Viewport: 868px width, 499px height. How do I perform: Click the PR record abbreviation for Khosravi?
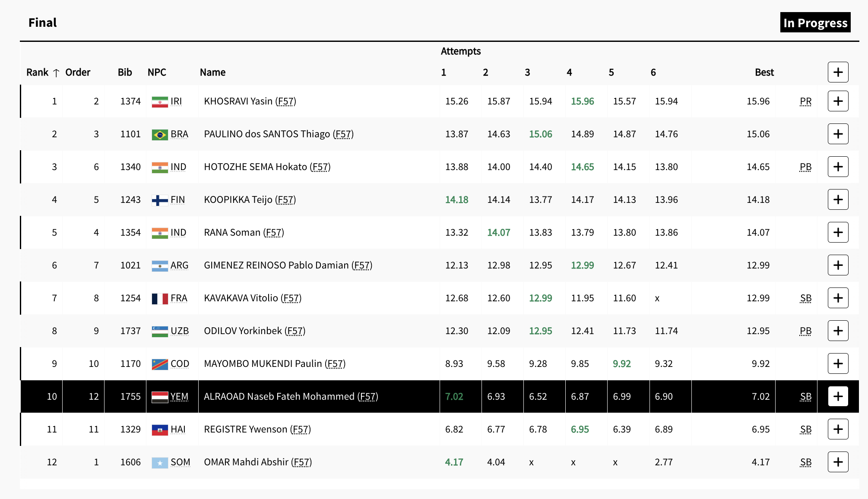tap(805, 101)
